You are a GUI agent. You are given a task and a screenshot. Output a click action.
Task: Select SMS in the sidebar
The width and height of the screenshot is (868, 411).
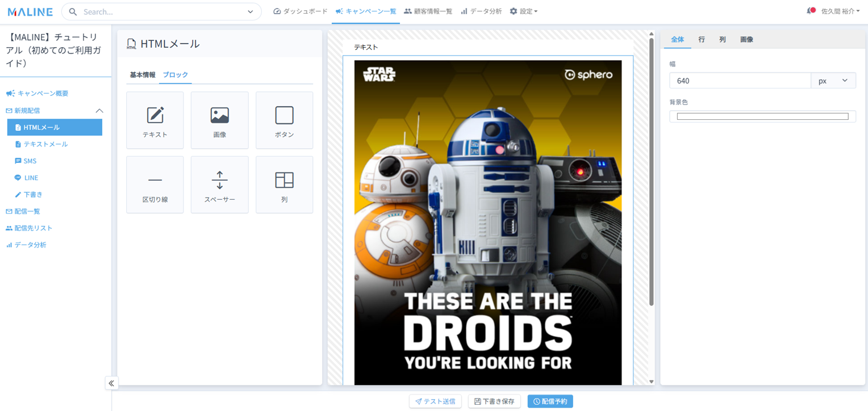pos(26,161)
